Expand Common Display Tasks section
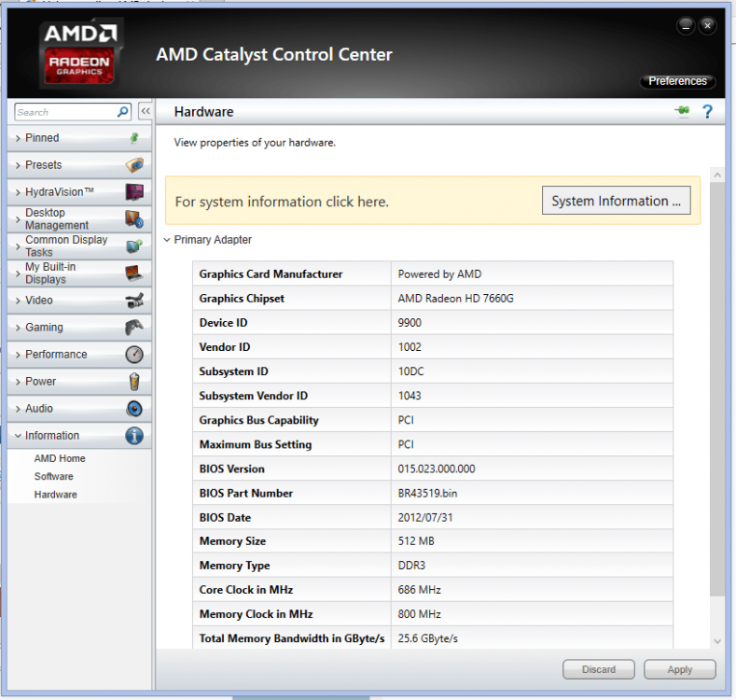The width and height of the screenshot is (736, 700). coord(79,245)
